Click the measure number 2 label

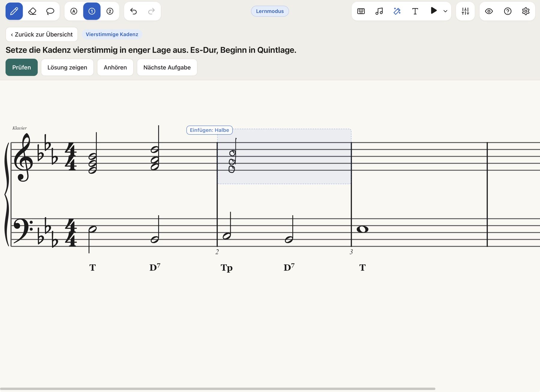coord(217,252)
